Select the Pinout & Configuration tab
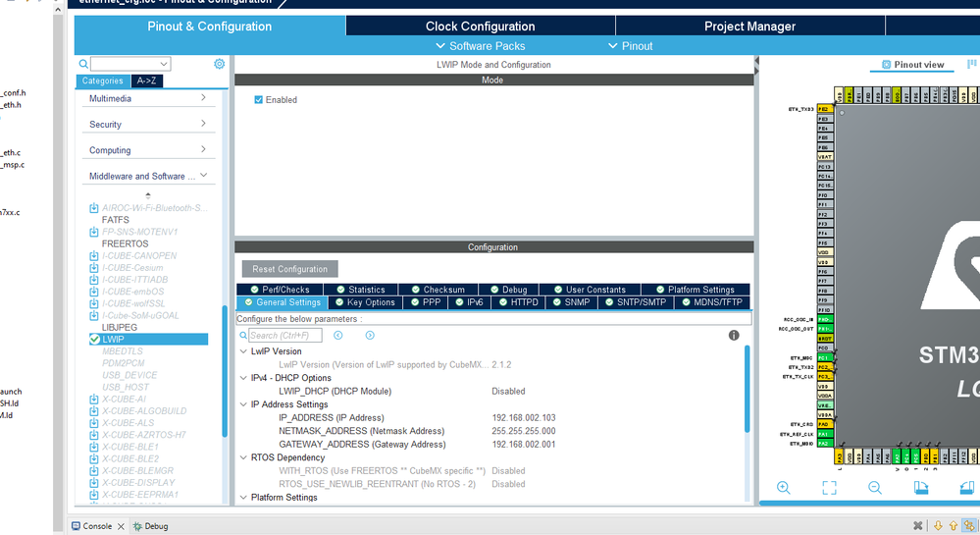 tap(209, 27)
